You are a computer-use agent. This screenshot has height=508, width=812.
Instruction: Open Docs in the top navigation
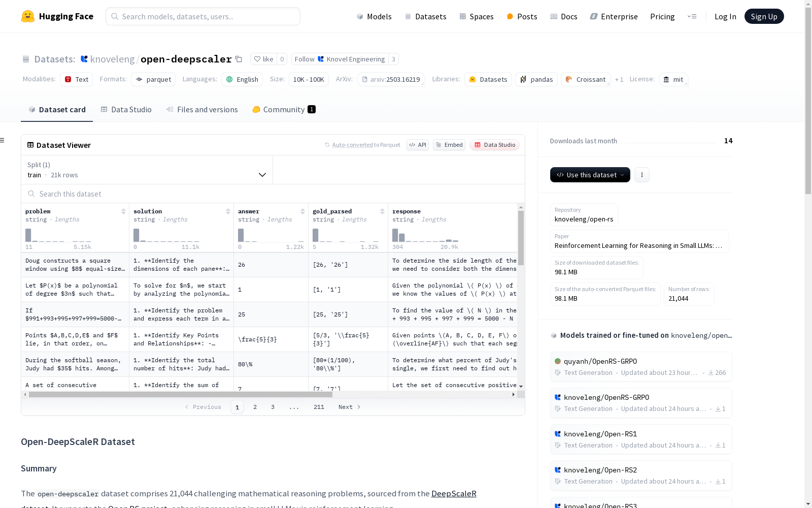pyautogui.click(x=564, y=16)
